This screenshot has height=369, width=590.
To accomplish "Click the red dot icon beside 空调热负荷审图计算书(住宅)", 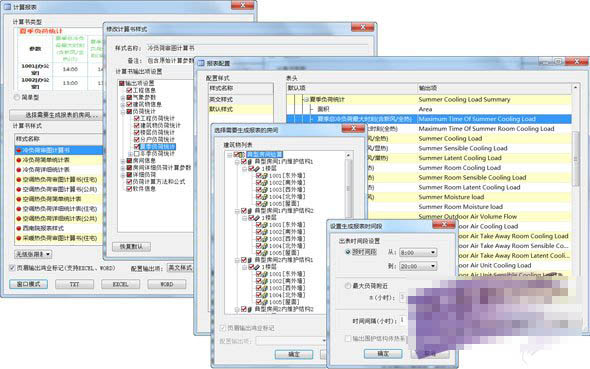I will click(19, 179).
